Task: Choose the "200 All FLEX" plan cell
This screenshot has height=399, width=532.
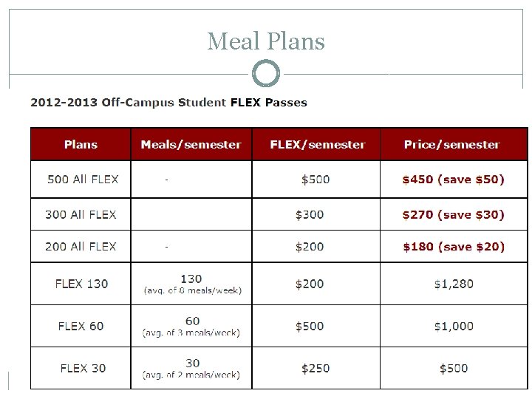Action: coord(81,247)
